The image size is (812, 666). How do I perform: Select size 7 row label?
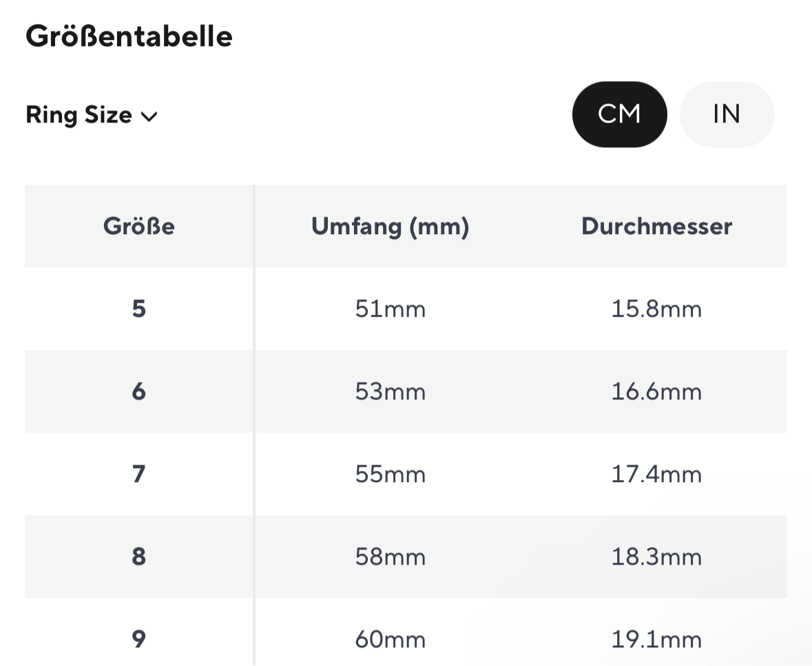[x=139, y=474]
